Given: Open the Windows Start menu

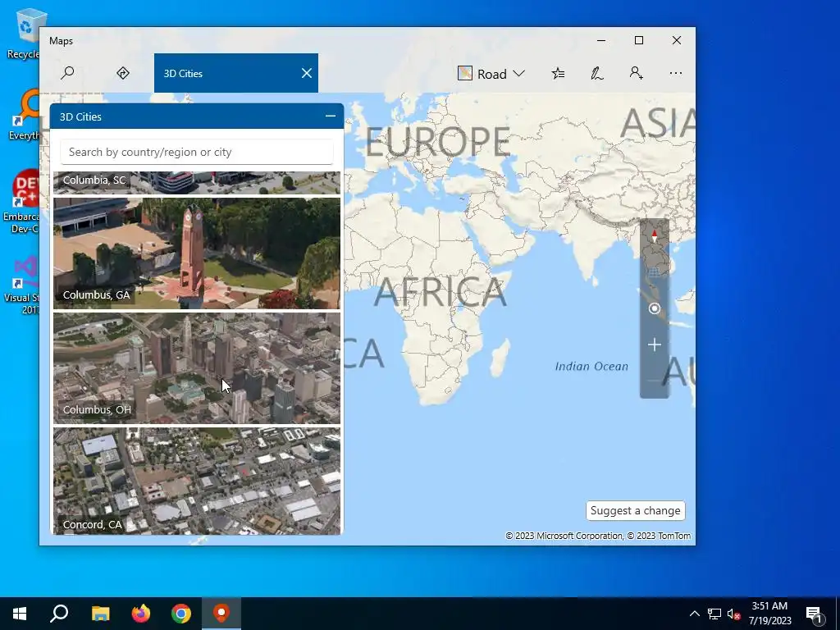Looking at the screenshot, I should pos(20,614).
